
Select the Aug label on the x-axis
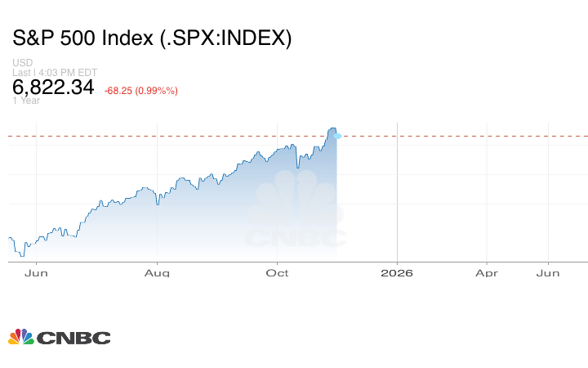pyautogui.click(x=158, y=273)
